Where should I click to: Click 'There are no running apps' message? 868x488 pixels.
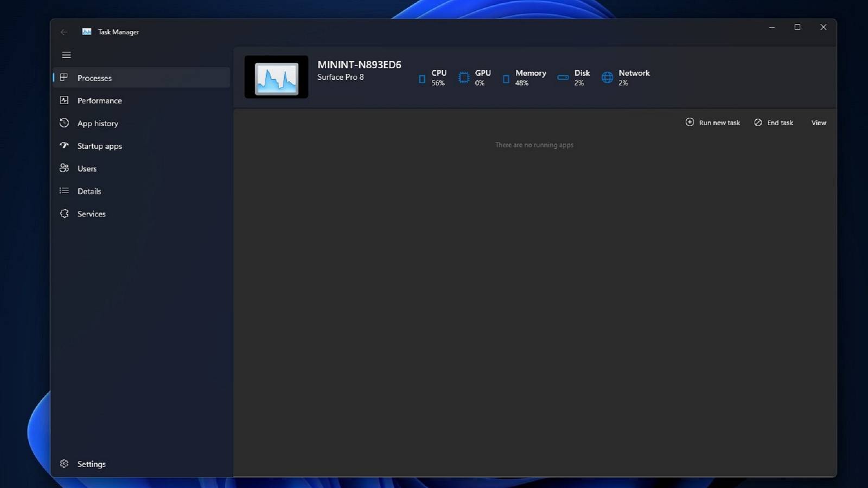(x=534, y=145)
